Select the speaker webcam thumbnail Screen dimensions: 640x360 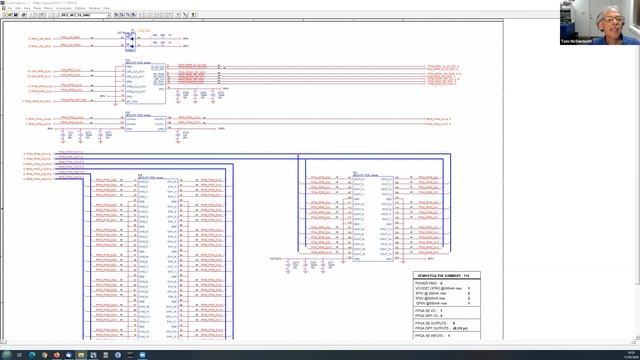pos(600,22)
